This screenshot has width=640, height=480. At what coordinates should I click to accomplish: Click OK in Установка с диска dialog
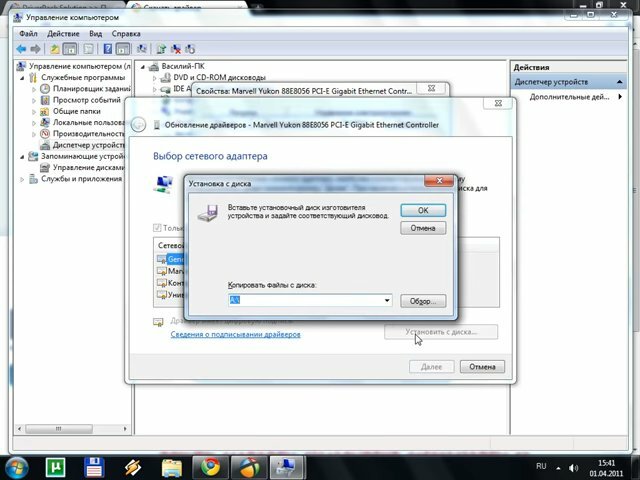click(423, 210)
